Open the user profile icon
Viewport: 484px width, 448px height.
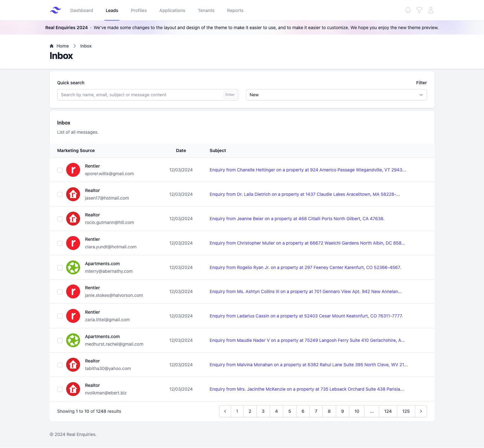431,10
